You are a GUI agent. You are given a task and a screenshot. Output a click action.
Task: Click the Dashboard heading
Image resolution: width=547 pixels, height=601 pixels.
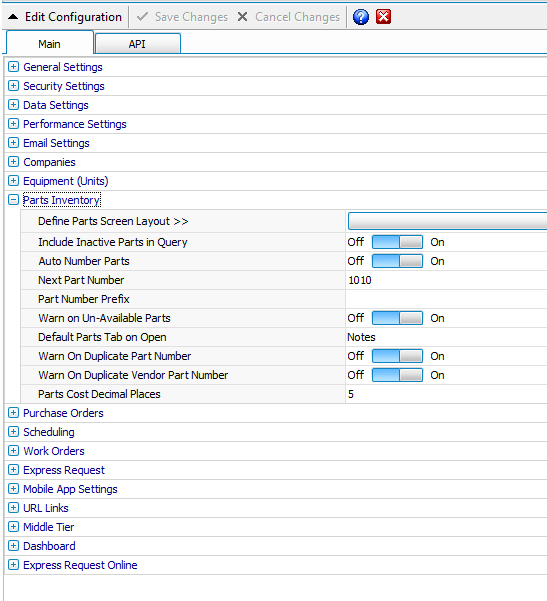coord(49,546)
